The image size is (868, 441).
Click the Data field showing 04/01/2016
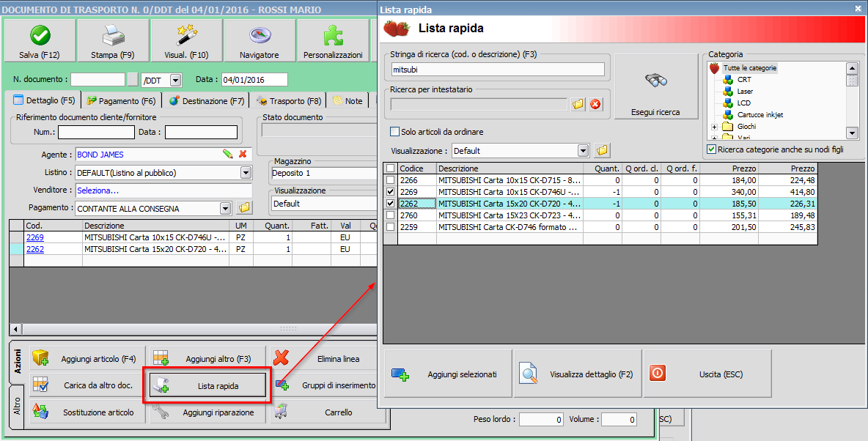tap(254, 80)
